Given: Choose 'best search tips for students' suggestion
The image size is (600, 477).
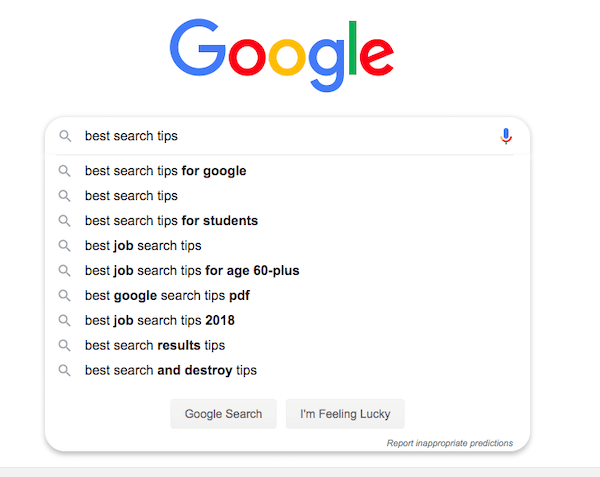Looking at the screenshot, I should point(287,221).
